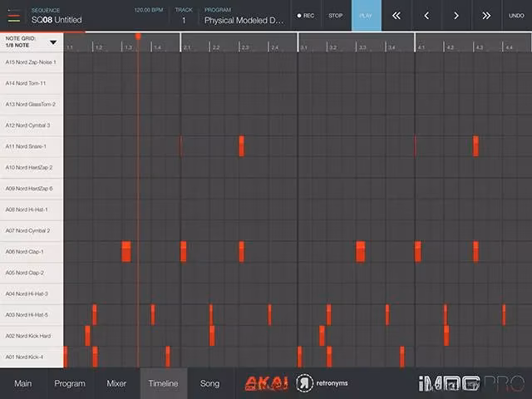Jump to the sequence start with double-left arrows
532x399 pixels.
[x=396, y=16]
